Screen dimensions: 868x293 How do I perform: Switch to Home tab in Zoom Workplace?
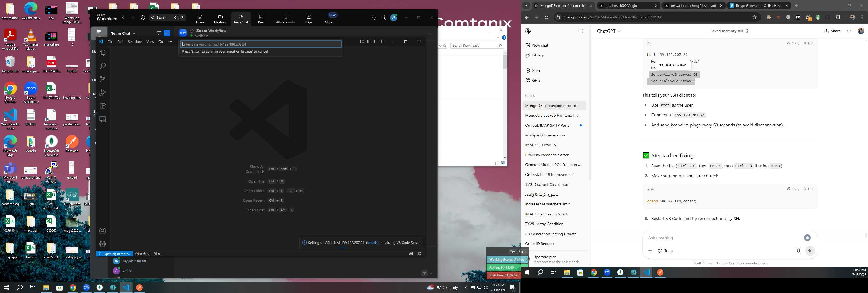pos(200,19)
